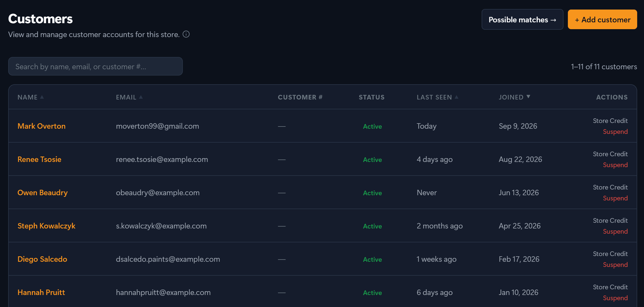This screenshot has width=644, height=307.
Task: Click Steph Kowalczyk's '2 months ago' cell
Action: (x=440, y=226)
